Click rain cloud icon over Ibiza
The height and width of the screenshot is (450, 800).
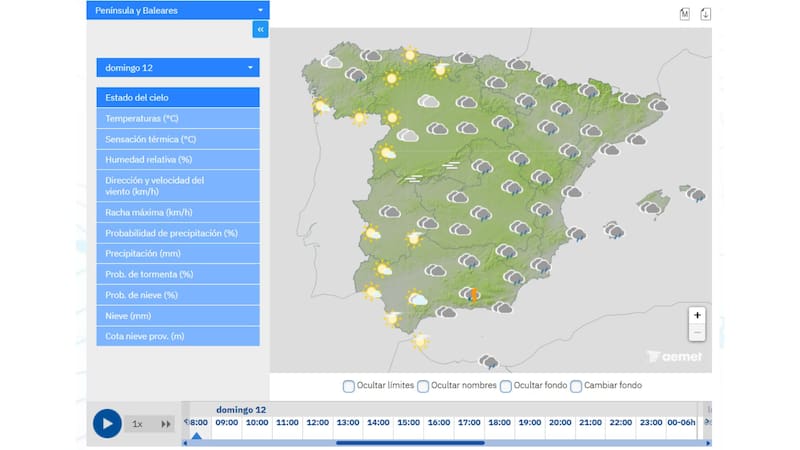(614, 231)
